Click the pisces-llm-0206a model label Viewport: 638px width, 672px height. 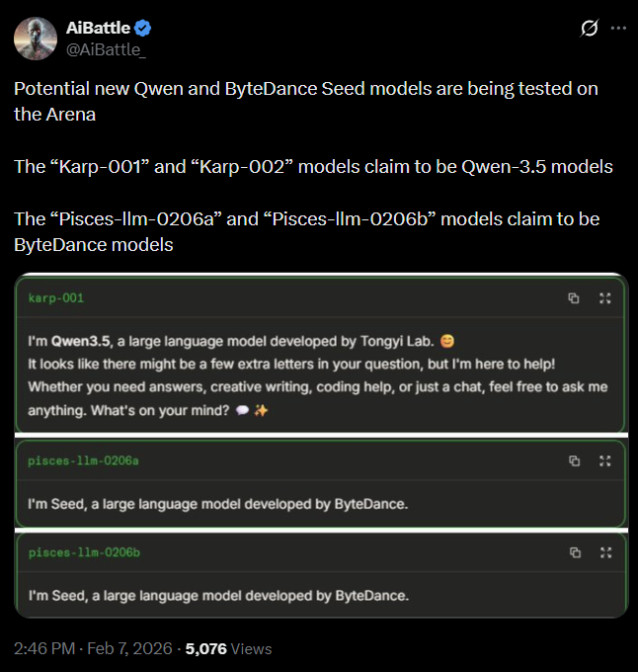84,461
